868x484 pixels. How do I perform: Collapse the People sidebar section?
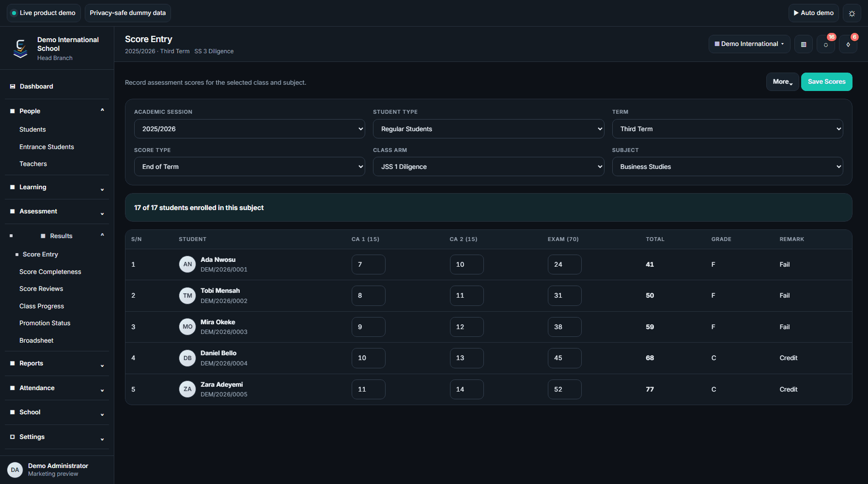pos(57,111)
